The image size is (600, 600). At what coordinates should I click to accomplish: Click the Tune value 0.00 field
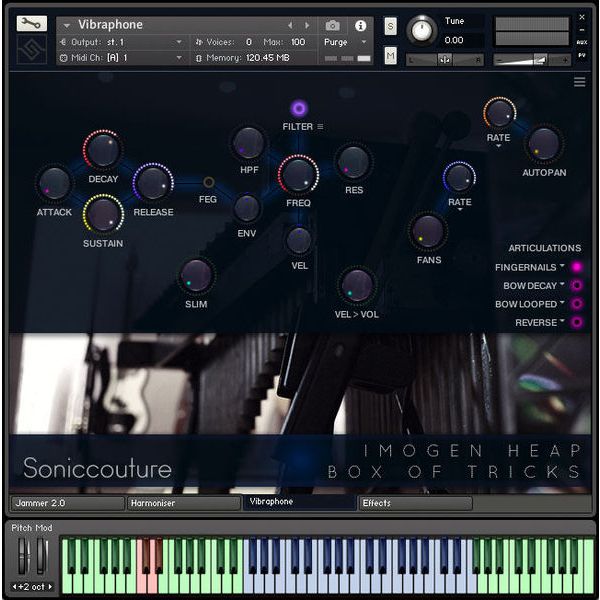(x=454, y=40)
